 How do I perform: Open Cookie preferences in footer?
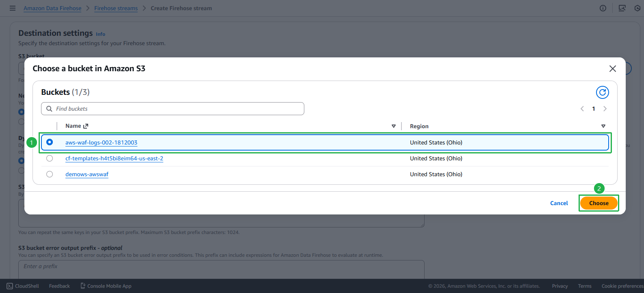pos(622,286)
